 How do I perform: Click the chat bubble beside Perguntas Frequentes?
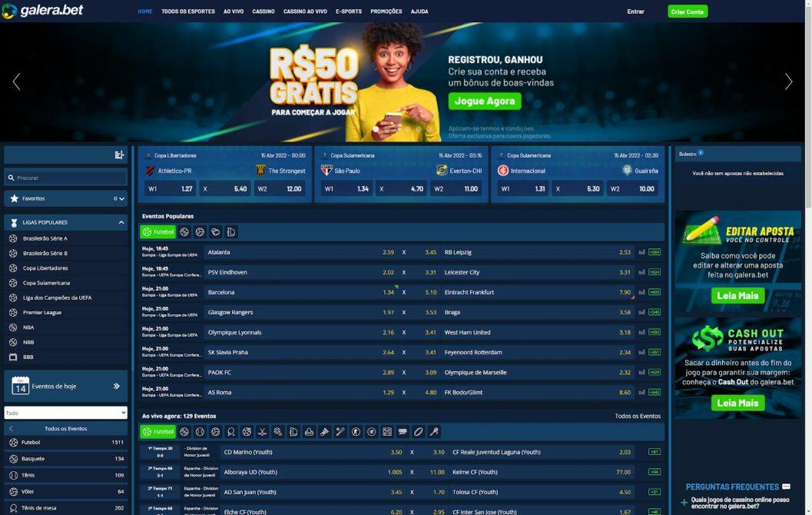point(786,487)
